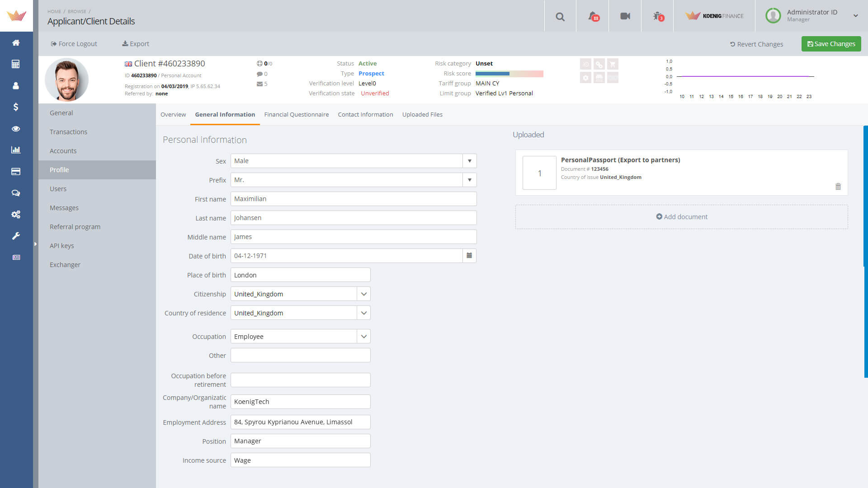The image size is (868, 488).
Task: Open the credit card icon in sidebar
Action: click(x=16, y=172)
